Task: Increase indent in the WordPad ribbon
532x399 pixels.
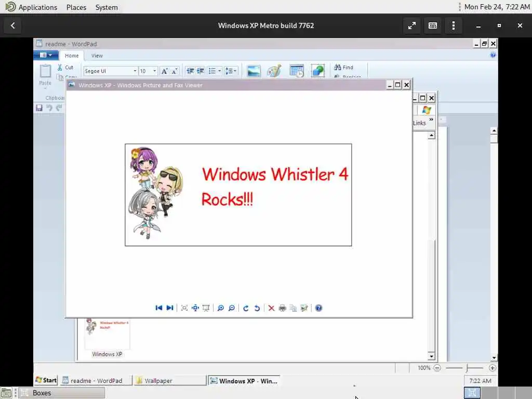Action: pos(201,71)
